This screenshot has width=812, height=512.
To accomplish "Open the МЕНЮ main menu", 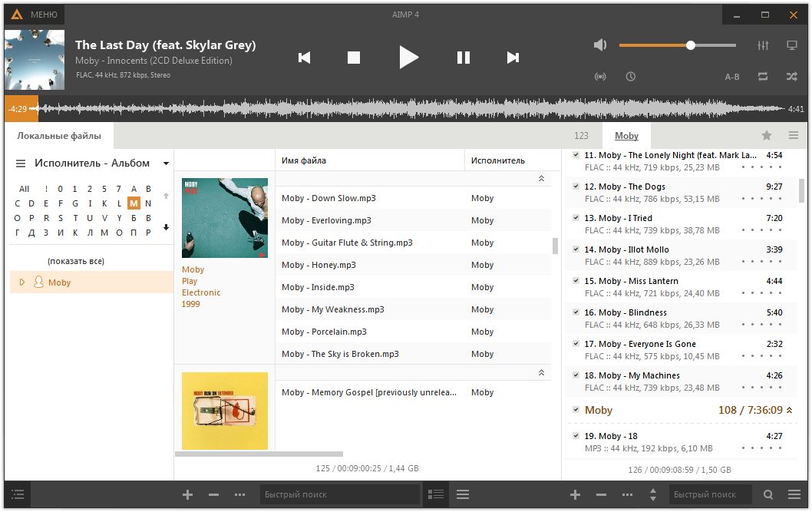I will 35,15.
